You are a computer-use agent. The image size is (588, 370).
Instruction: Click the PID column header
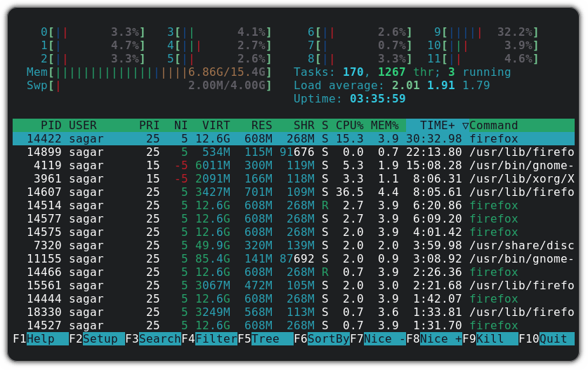click(51, 126)
